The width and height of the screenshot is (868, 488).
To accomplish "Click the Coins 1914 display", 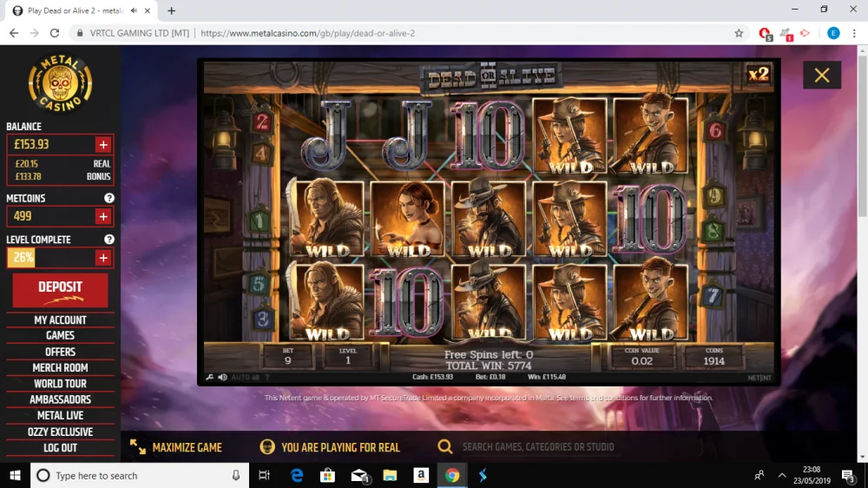I will point(714,356).
